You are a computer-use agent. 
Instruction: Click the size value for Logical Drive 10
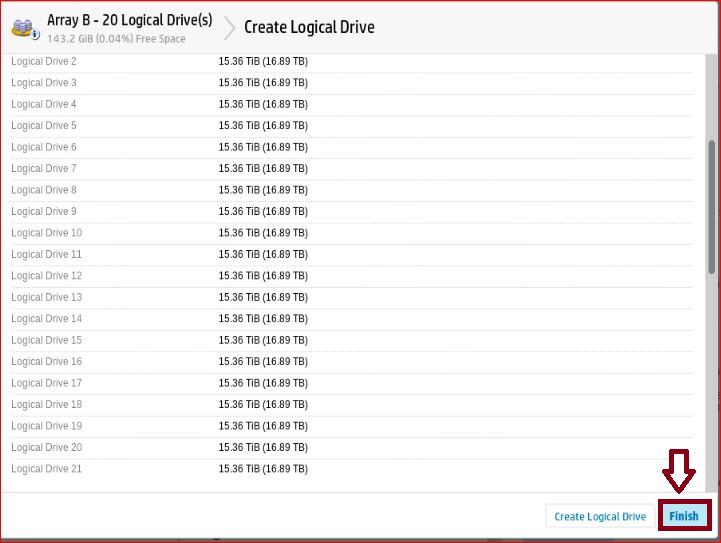pyautogui.click(x=263, y=233)
